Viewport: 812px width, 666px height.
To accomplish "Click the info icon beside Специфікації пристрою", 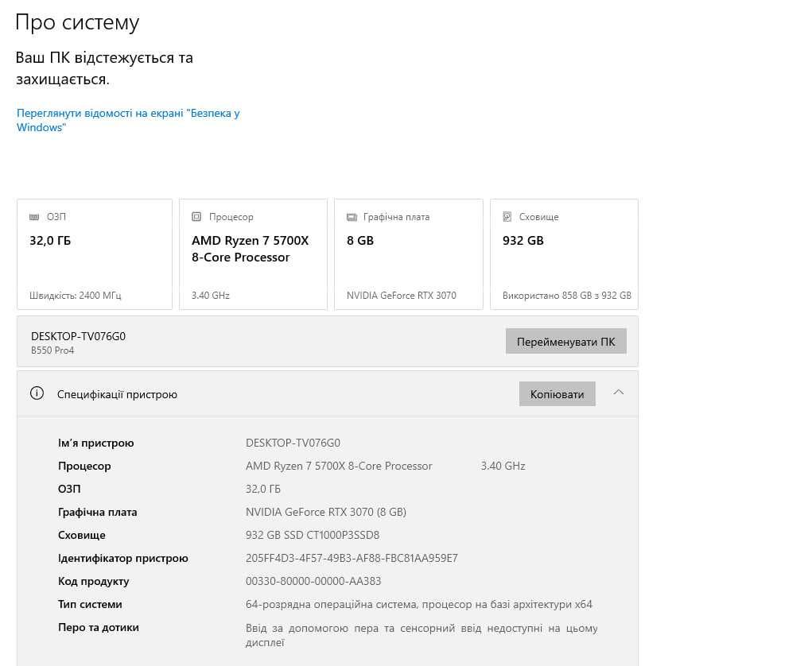I will coord(37,393).
